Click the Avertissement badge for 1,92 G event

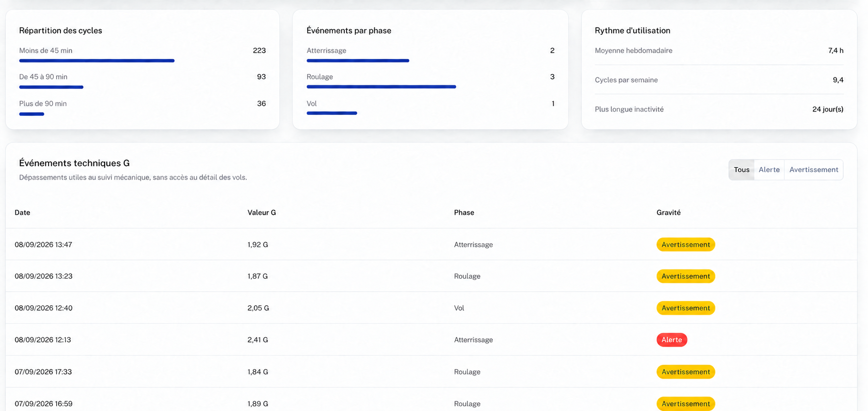[686, 245]
